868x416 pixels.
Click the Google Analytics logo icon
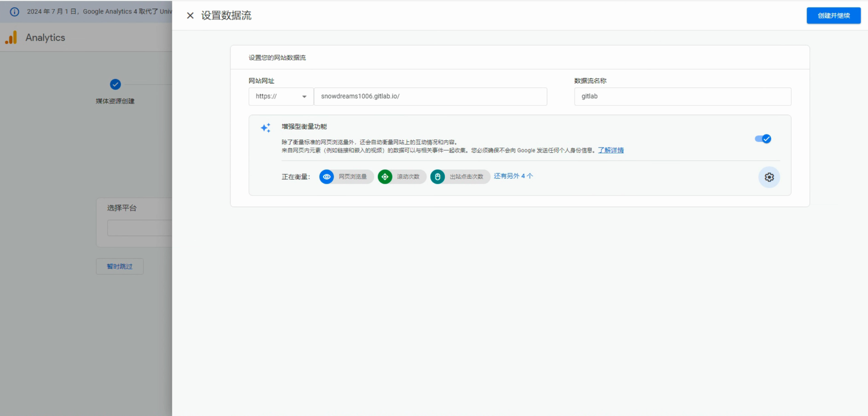[x=11, y=38]
